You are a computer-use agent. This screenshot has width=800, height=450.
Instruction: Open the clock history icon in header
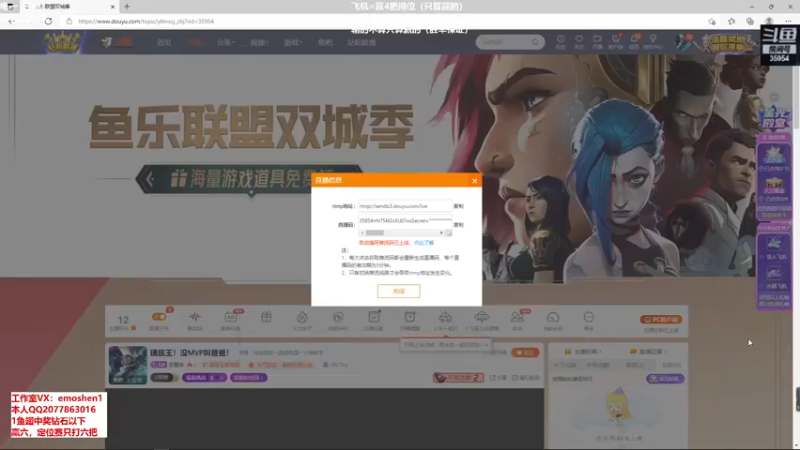560,41
